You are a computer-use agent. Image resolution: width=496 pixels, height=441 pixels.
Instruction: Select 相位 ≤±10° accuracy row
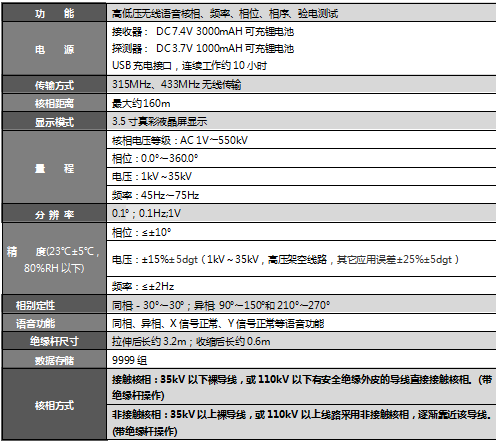301,232
